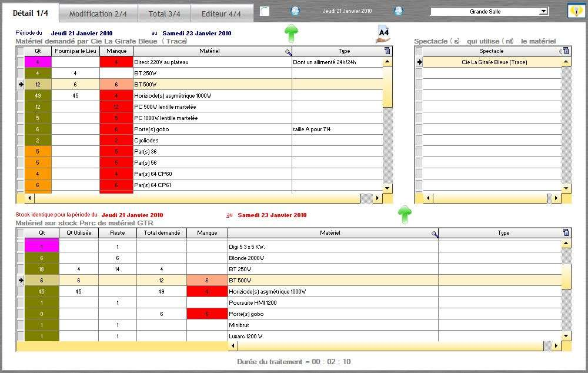Click the Qt Utilisée column header
Viewport: 588px width, 373px height.
(x=79, y=233)
